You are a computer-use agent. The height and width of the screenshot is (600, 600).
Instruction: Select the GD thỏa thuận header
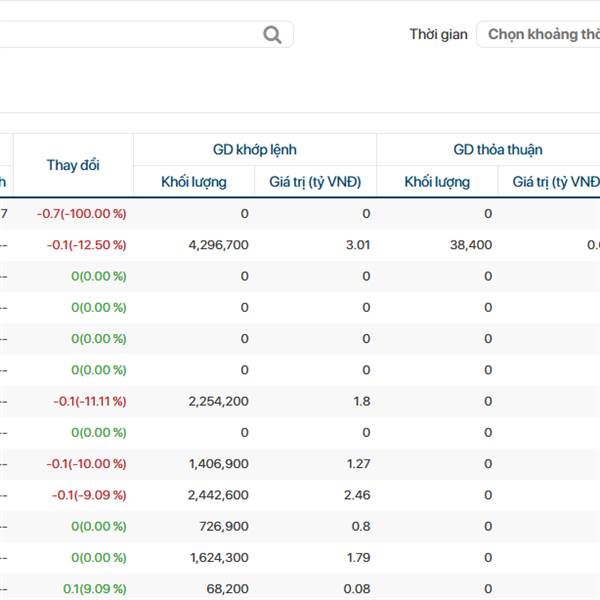[x=497, y=149]
